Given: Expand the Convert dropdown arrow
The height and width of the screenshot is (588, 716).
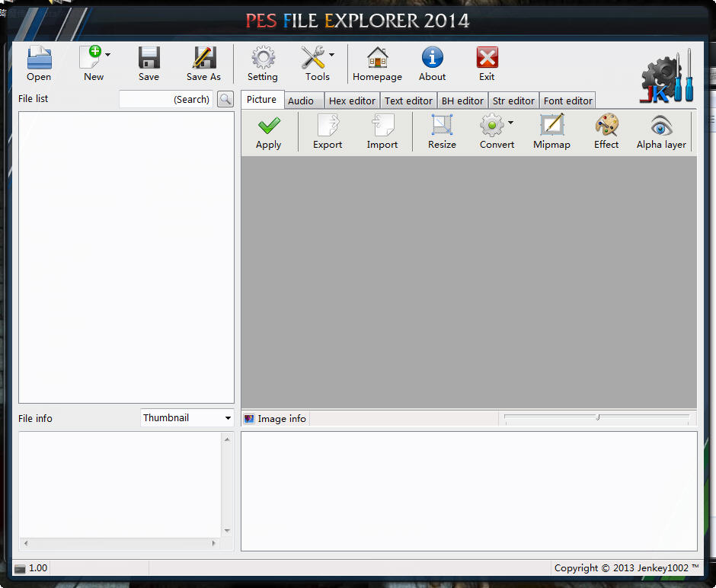Looking at the screenshot, I should 510,123.
